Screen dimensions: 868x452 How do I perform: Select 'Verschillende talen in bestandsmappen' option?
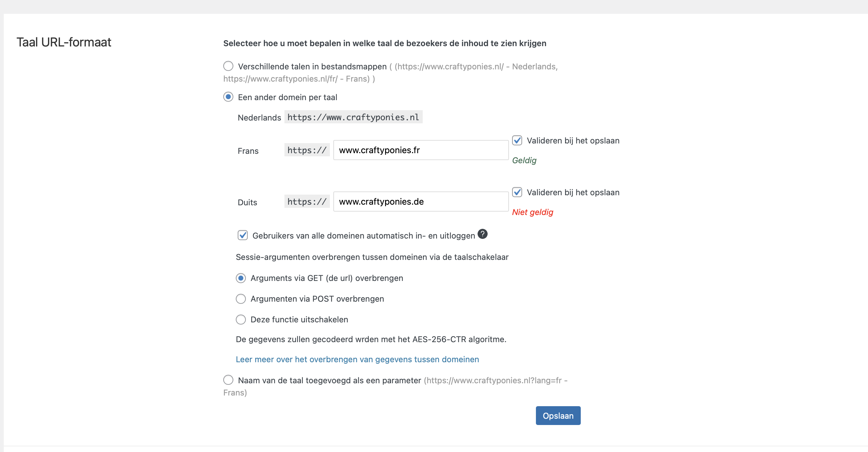pyautogui.click(x=228, y=66)
